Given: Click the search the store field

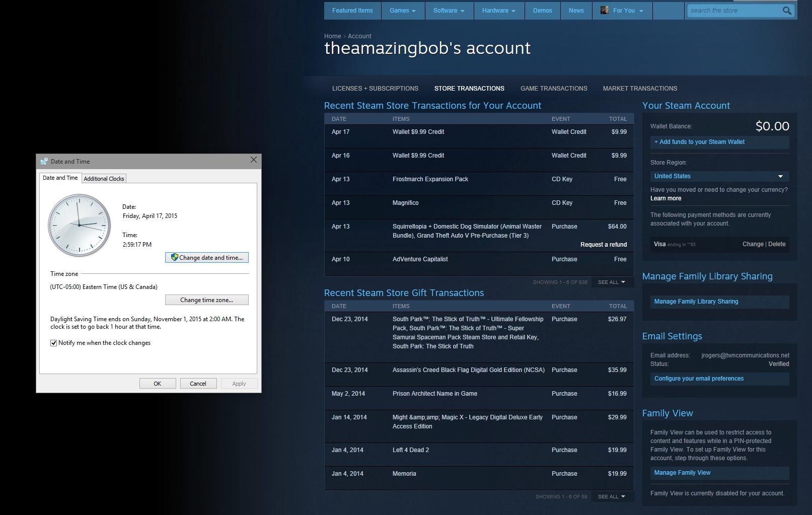Looking at the screenshot, I should (x=734, y=11).
